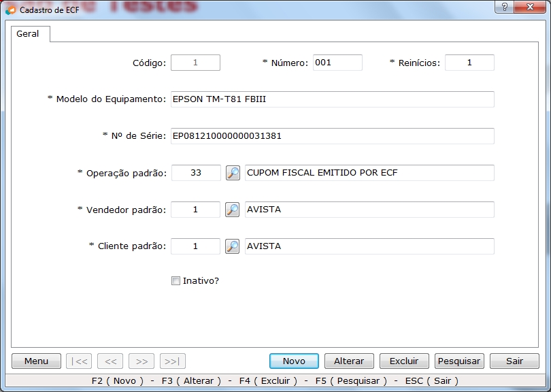Image resolution: width=551 pixels, height=392 pixels.
Task: Click the Cliente padrão search magnifier
Action: tap(233, 246)
